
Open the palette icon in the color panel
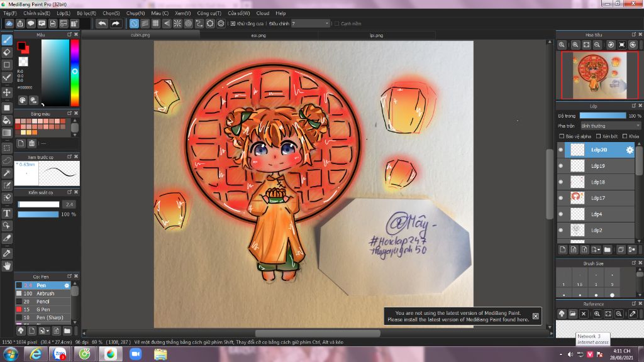pyautogui.click(x=23, y=100)
